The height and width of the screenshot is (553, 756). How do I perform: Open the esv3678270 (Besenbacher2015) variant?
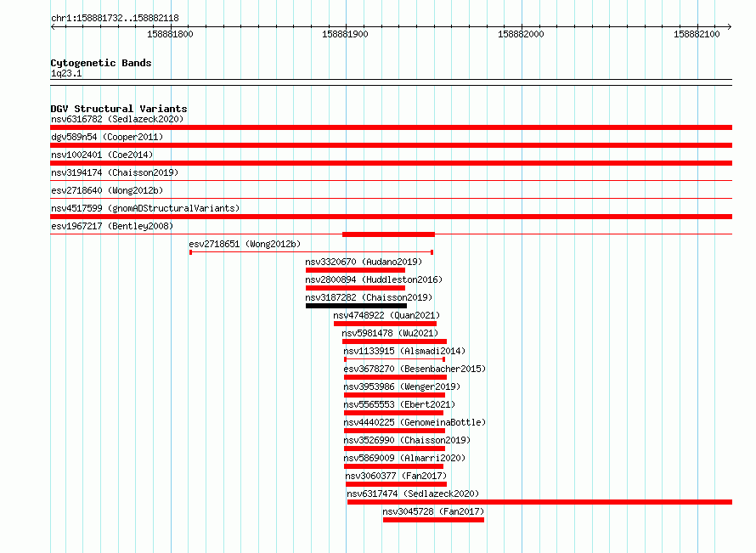415,369
